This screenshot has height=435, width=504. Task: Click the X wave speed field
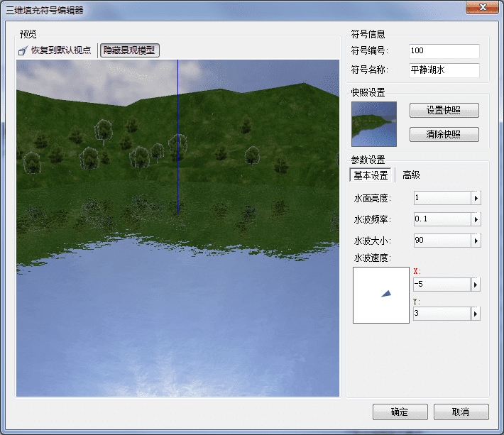pyautogui.click(x=442, y=285)
